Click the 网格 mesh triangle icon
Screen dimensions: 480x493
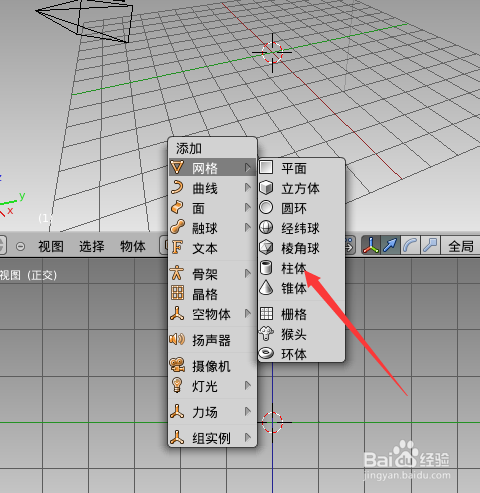point(177,167)
